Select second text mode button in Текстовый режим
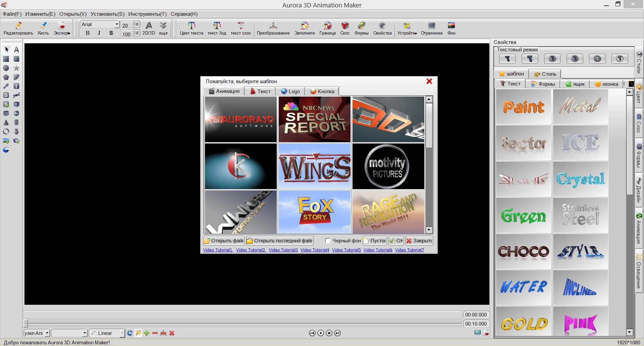This screenshot has width=644, height=346. pos(530,59)
